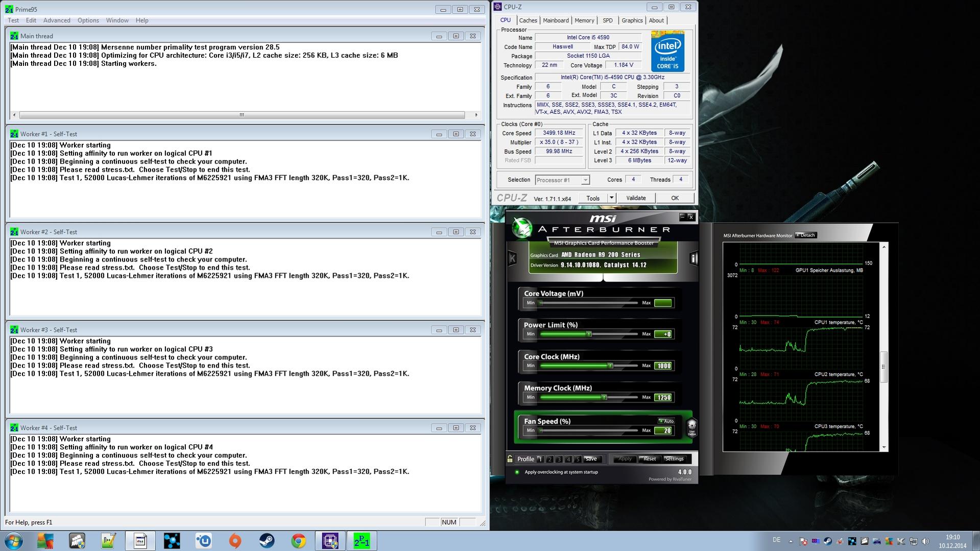Show hidden tray icons arrow
980x551 pixels.
[x=791, y=541]
